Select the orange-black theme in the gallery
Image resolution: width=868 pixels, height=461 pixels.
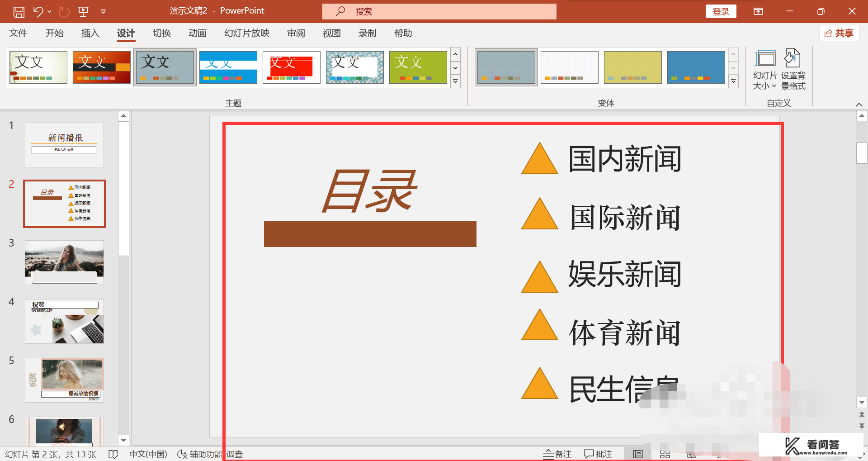click(x=101, y=67)
